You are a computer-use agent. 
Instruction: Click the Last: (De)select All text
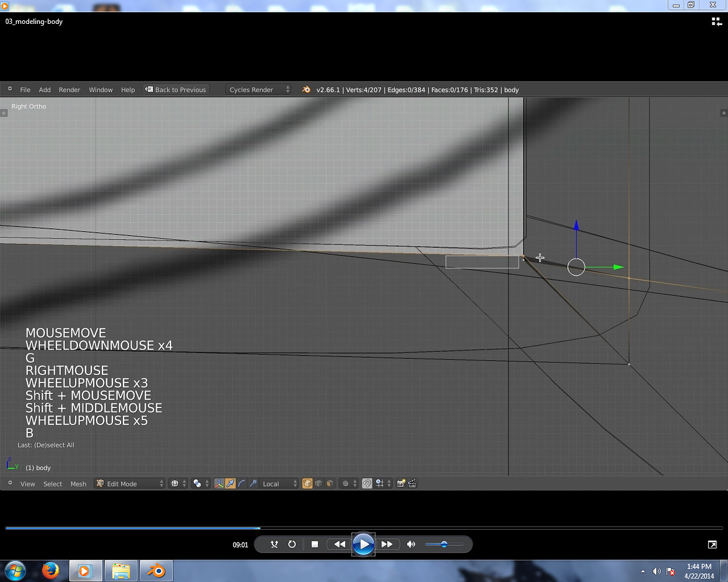point(46,445)
